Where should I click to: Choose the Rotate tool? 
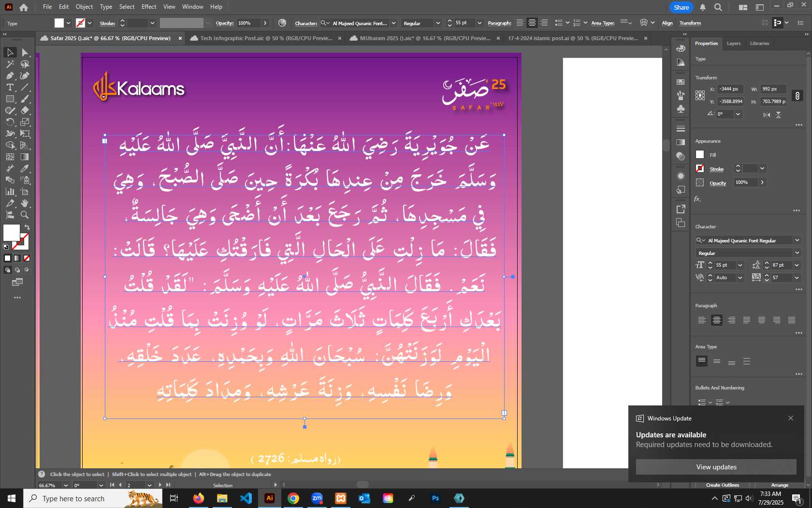pyautogui.click(x=10, y=122)
